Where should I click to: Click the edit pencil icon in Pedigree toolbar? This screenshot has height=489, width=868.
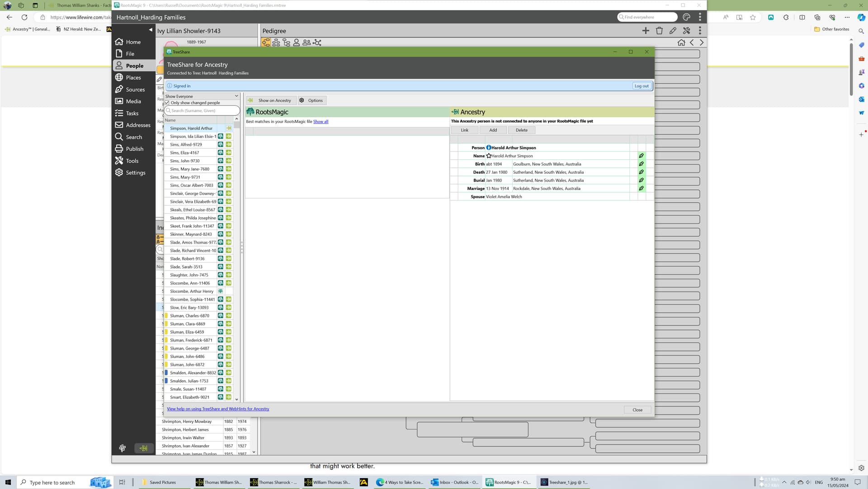click(x=673, y=31)
